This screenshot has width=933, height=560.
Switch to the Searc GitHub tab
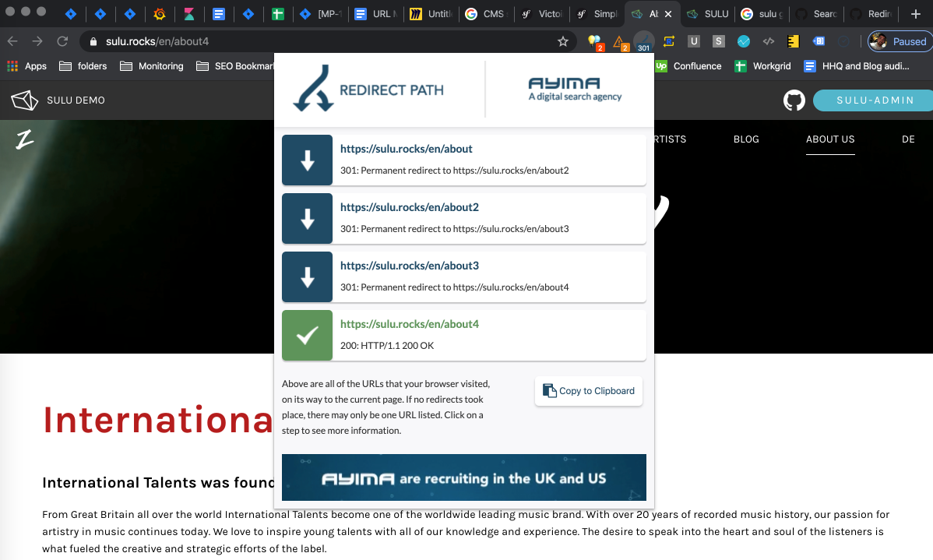tap(818, 14)
